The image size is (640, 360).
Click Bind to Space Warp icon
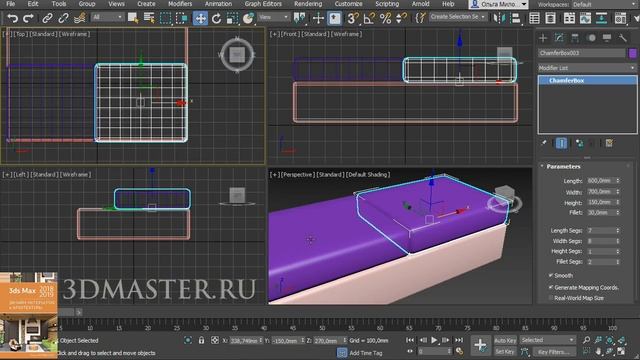pos(80,18)
